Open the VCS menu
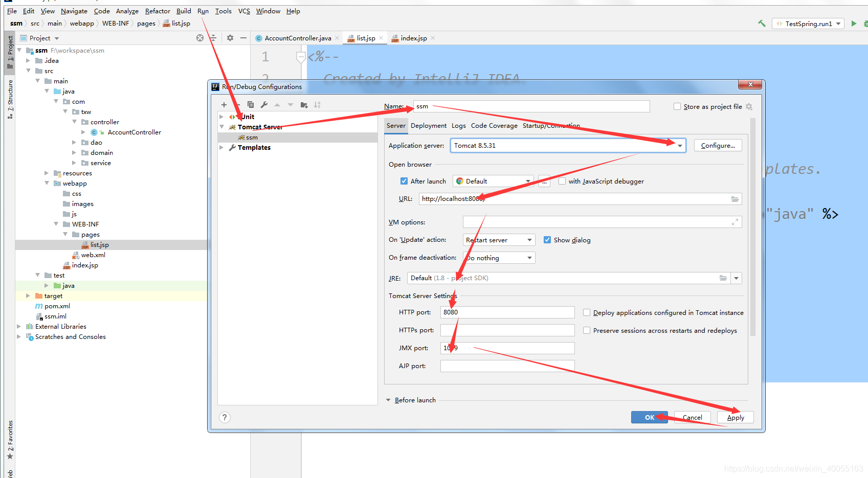Viewport: 868px width, 478px height. pyautogui.click(x=244, y=11)
